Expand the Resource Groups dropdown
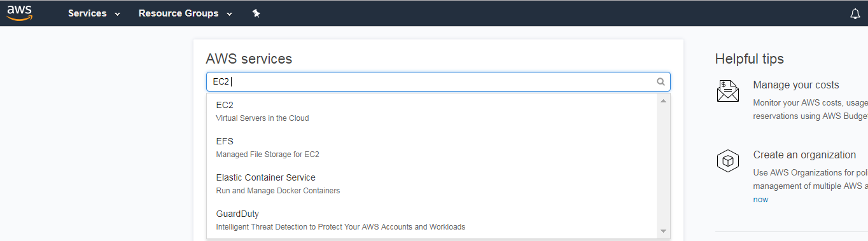This screenshot has height=241, width=868. 185,13
